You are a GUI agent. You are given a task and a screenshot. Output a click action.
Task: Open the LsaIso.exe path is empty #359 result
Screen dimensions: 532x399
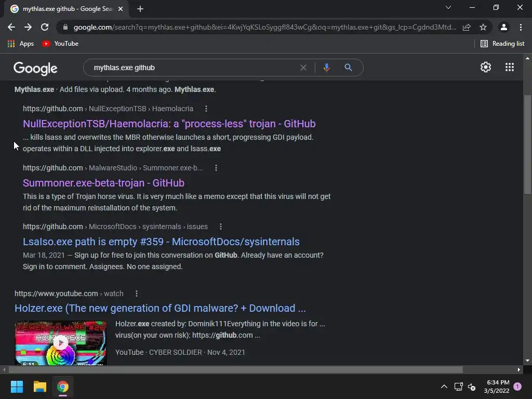click(x=161, y=242)
